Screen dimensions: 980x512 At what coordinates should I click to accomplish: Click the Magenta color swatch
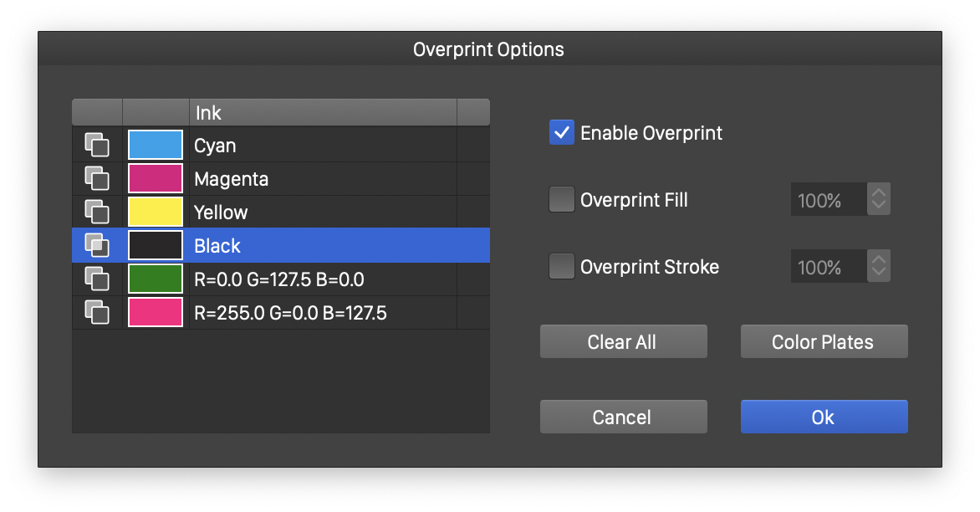coord(156,179)
